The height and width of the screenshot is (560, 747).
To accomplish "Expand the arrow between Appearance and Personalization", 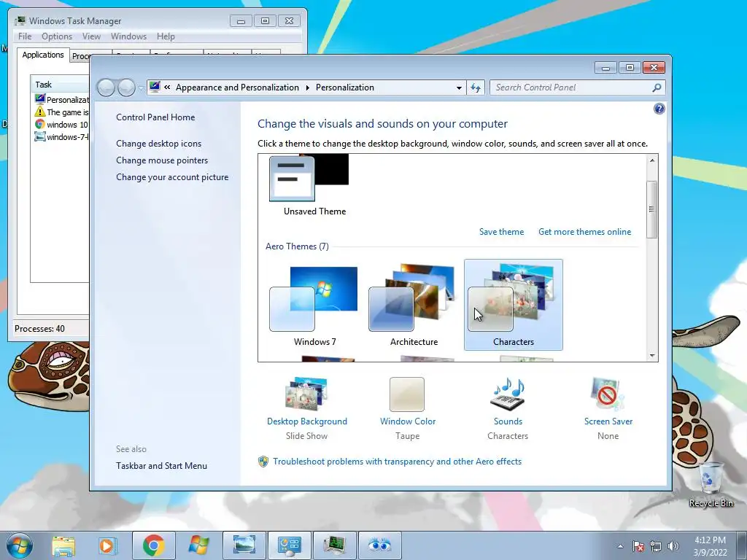I will (307, 87).
